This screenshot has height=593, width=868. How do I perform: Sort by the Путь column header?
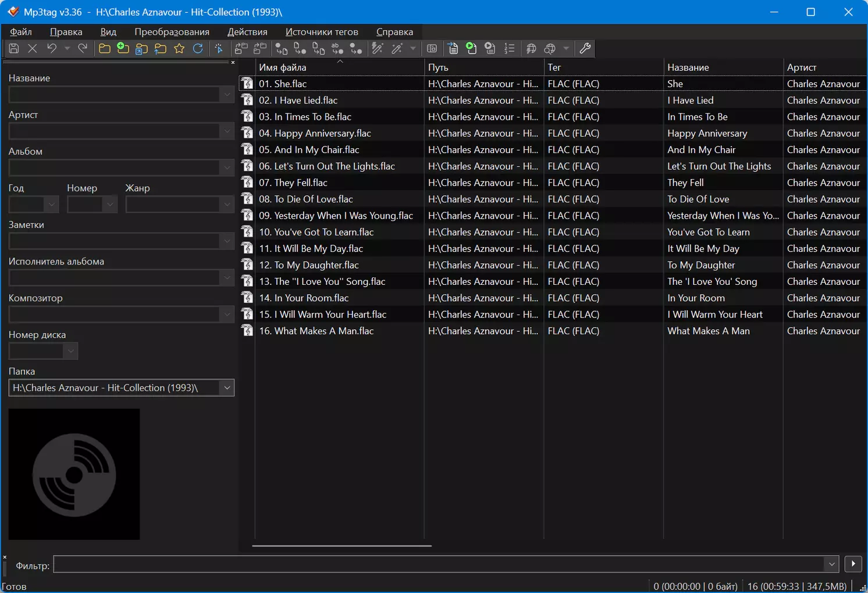[x=484, y=67]
